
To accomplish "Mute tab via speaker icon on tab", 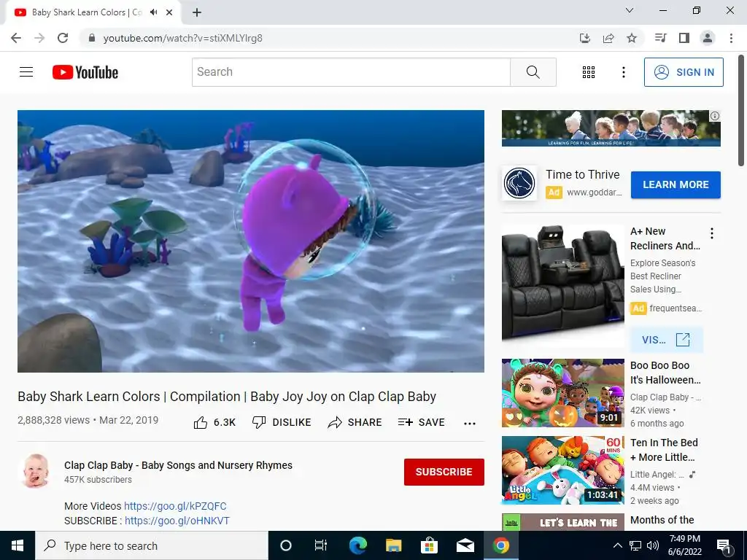I will click(x=154, y=12).
